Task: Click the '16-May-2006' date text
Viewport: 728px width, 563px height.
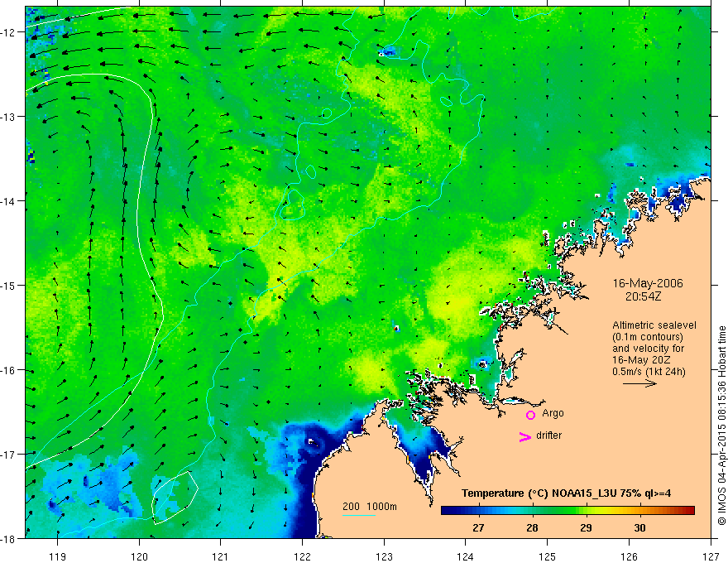Action: 648,283
